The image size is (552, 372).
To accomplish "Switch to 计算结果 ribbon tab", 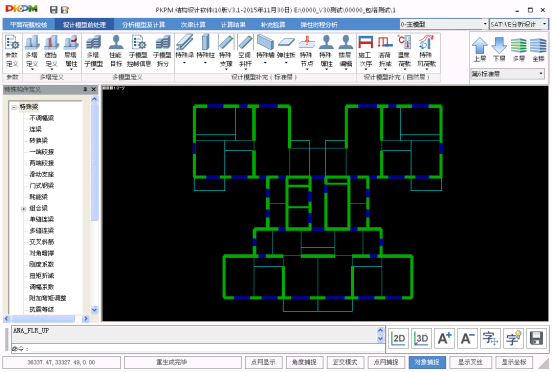I will pos(233,25).
